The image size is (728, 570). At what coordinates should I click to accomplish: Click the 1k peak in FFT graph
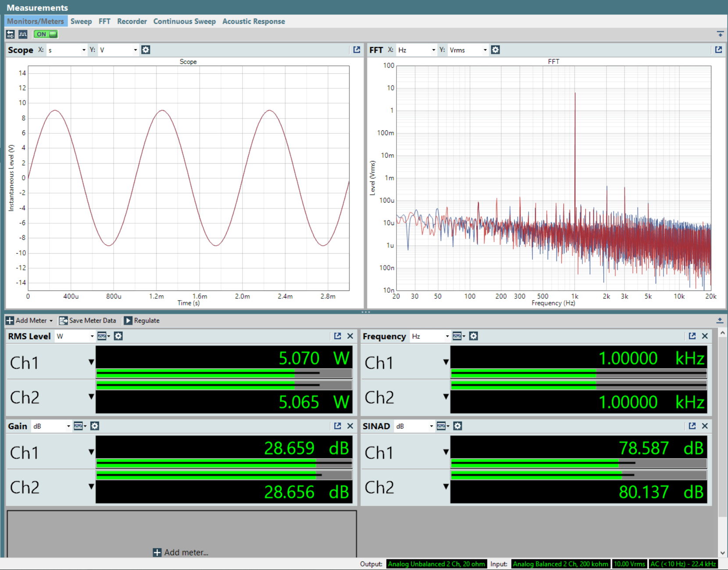[575, 93]
